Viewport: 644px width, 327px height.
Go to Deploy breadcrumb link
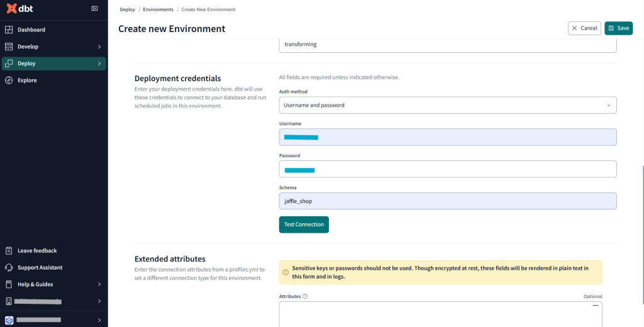pos(128,9)
